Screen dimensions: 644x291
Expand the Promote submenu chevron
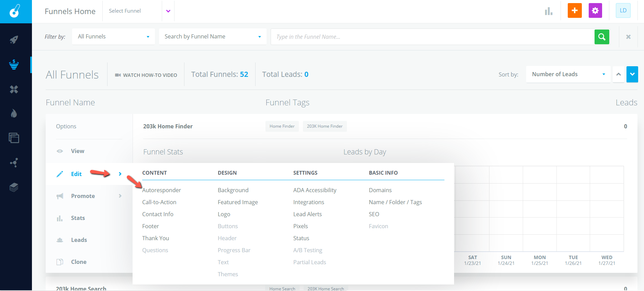click(120, 196)
